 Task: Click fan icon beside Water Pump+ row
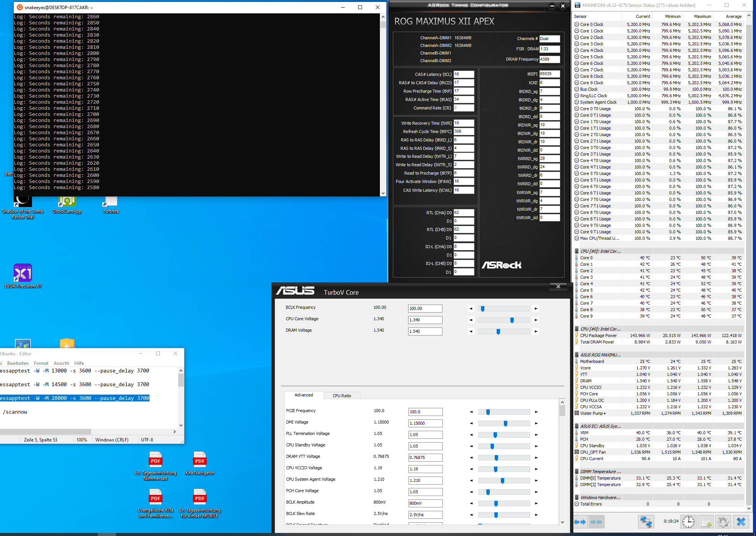[577, 413]
